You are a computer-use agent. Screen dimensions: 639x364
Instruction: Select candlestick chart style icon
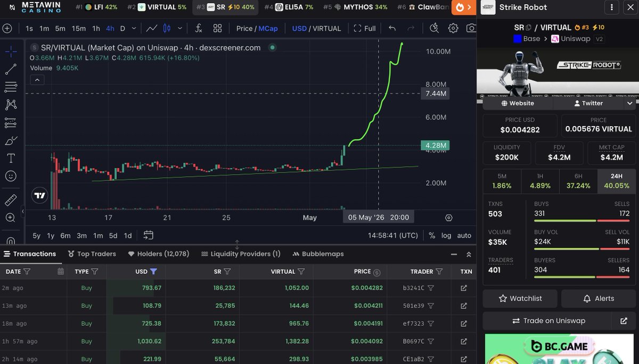point(167,28)
